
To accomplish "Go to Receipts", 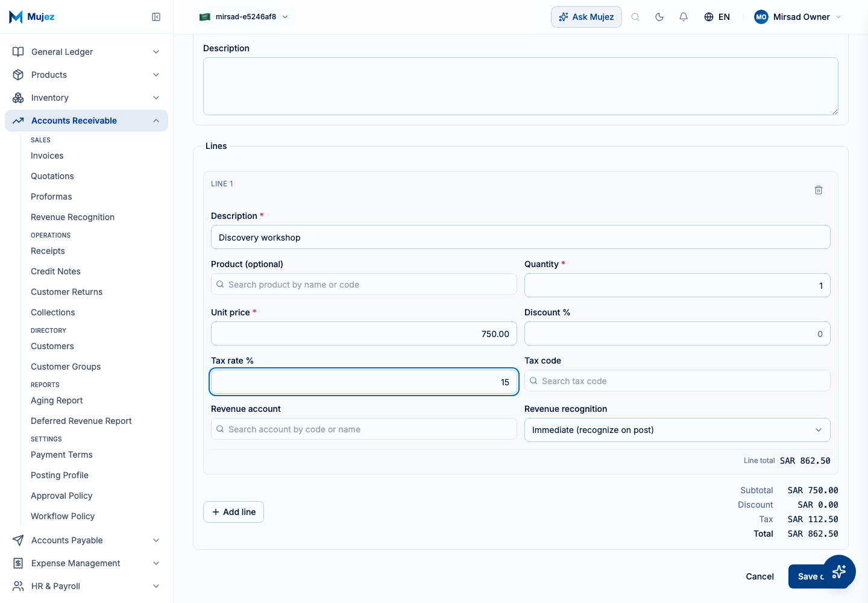I will click(x=48, y=251).
